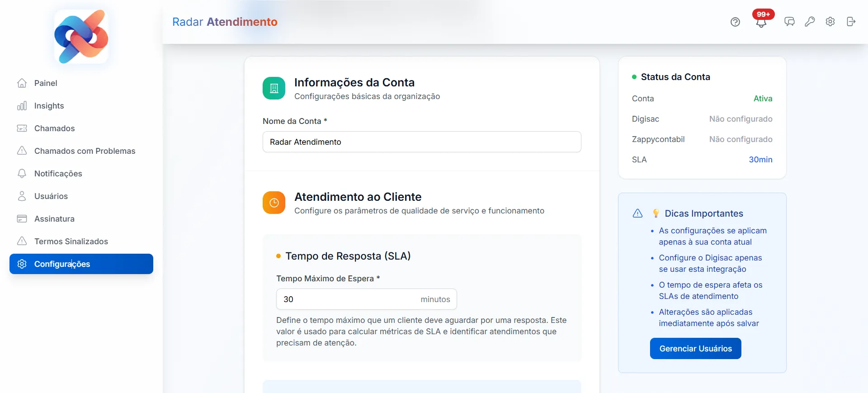The image size is (868, 393).
Task: Open Chamados com Problemas
Action: click(x=81, y=151)
